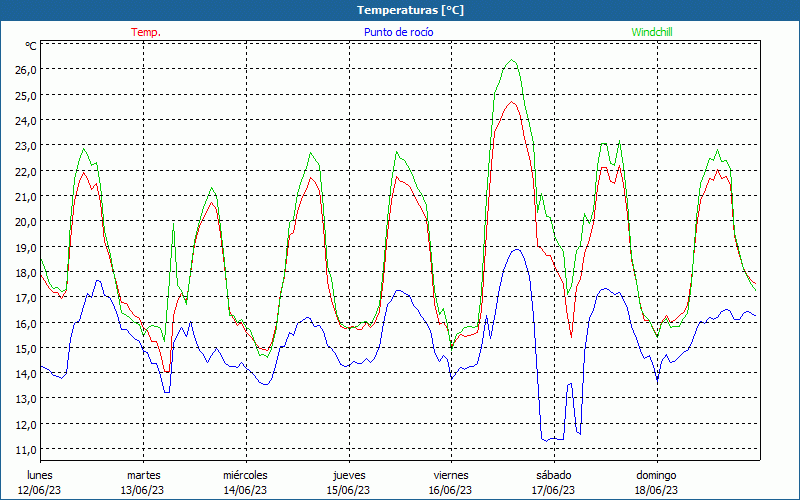Click the 17,0 y-axis value
Image resolution: width=800 pixels, height=500 pixels.
click(x=26, y=298)
